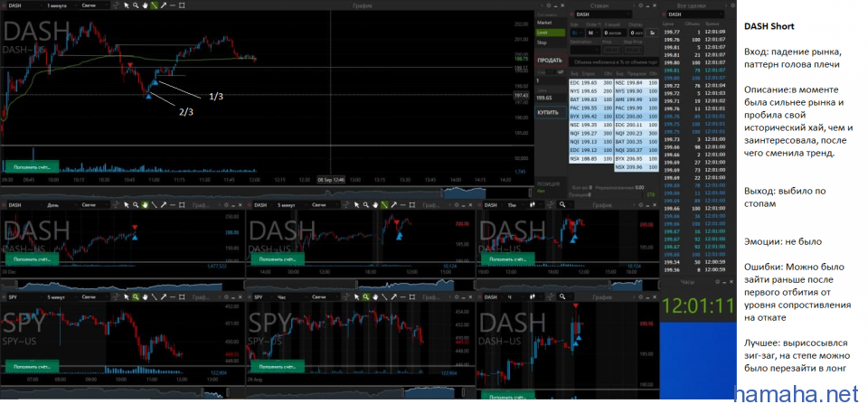
Task: Open settings gear of the DASH День chart
Action: click(x=226, y=205)
